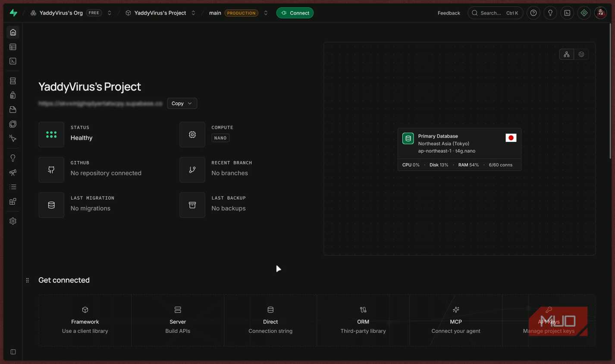Open Advisors lightbulb in left sidebar
This screenshot has width=615, height=364.
point(13,158)
